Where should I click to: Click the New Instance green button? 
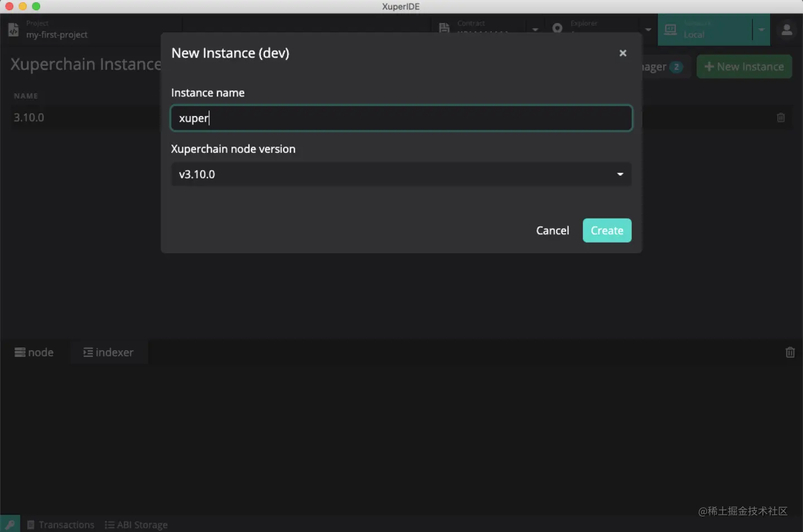(744, 66)
